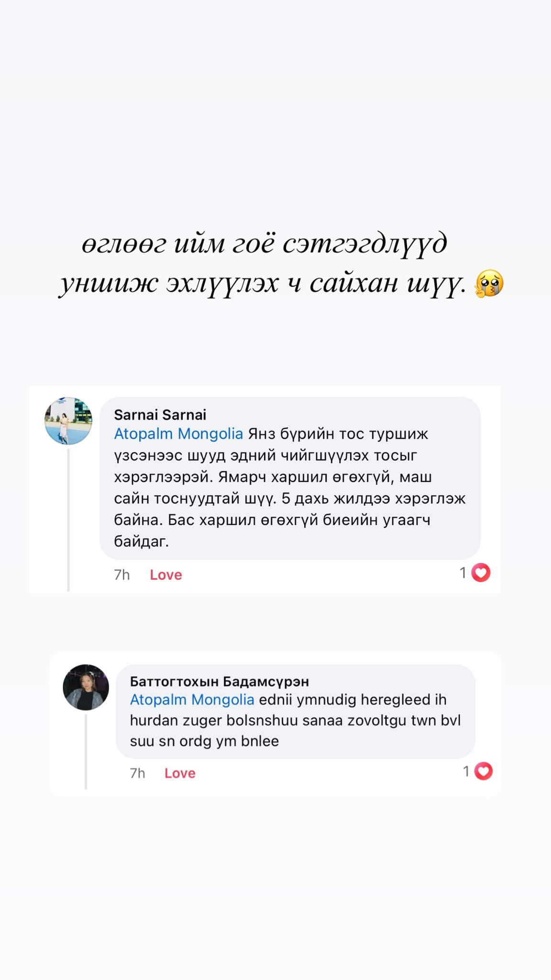551x980 pixels.
Task: Click heart reaction icon on Бадамсүрэн's comment
Action: [483, 771]
